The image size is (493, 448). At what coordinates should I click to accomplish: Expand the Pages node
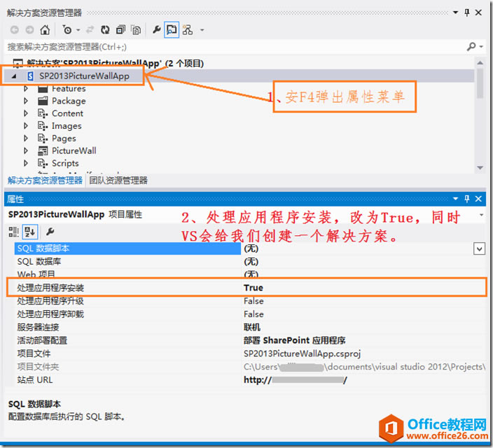(26, 139)
